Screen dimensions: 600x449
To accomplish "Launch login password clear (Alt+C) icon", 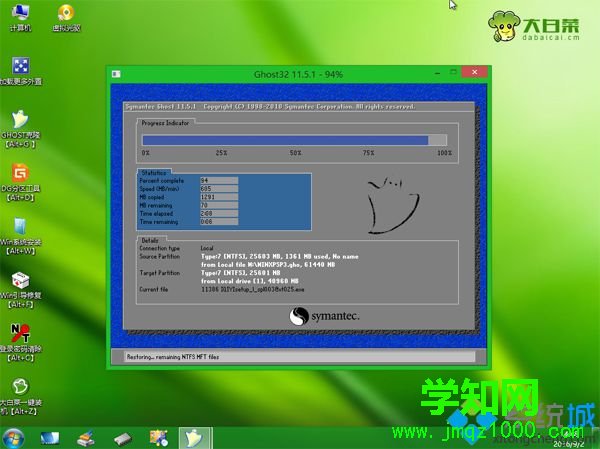I will 20,343.
